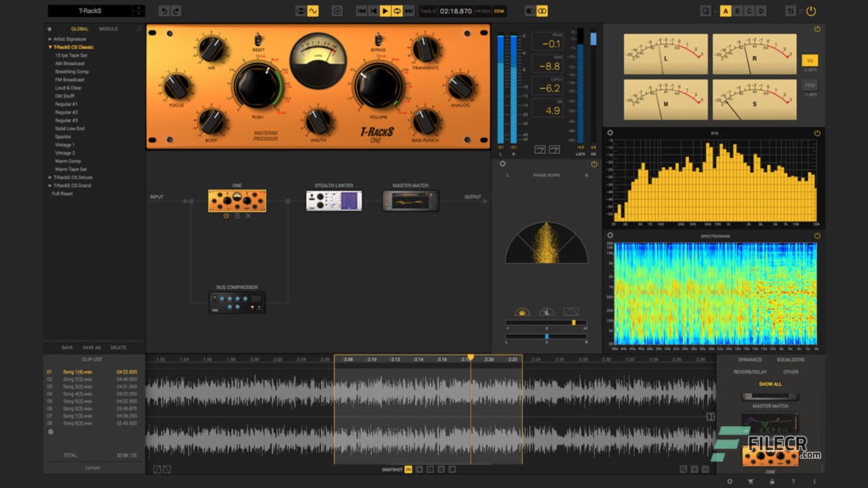Image resolution: width=868 pixels, height=488 pixels.
Task: Click the SHOW ALL button in the module panel
Action: [x=769, y=384]
